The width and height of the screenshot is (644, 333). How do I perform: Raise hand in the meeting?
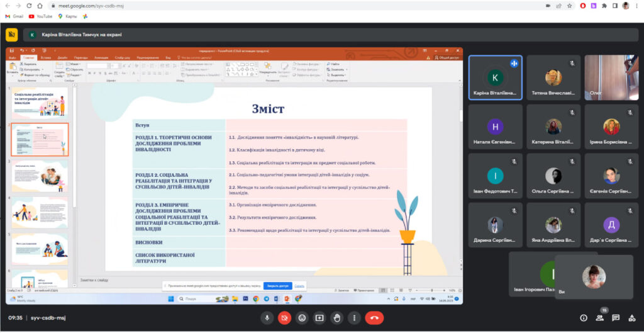click(x=337, y=318)
